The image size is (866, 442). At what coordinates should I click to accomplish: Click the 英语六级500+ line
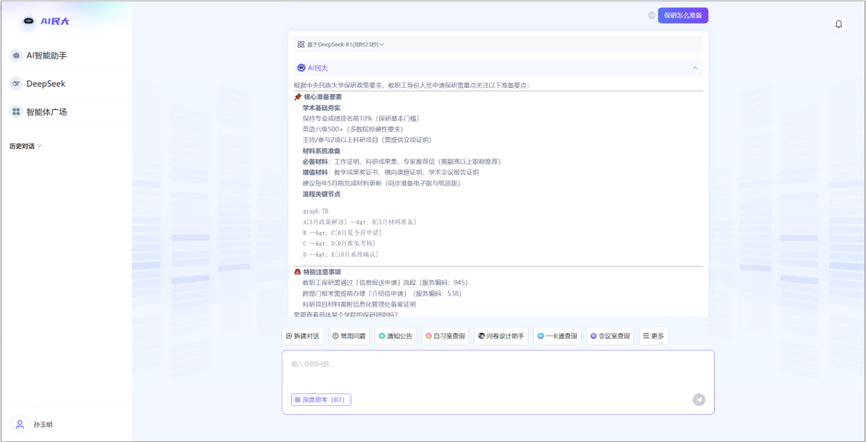click(353, 129)
